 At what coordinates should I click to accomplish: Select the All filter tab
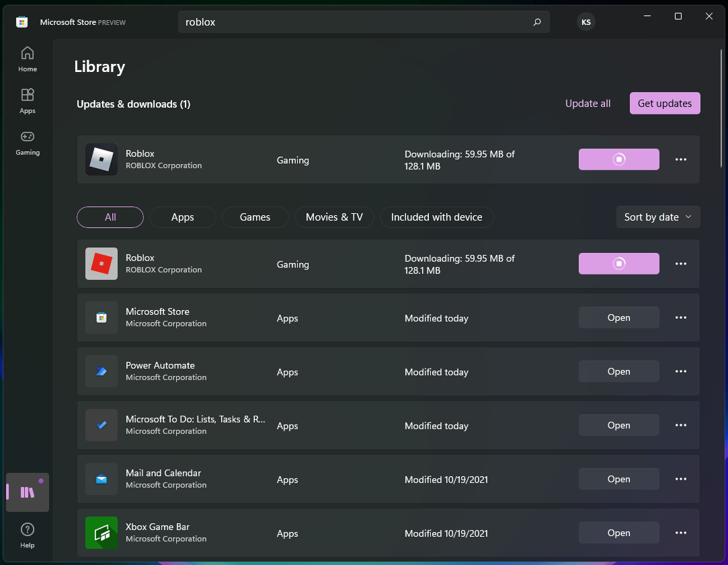[110, 217]
